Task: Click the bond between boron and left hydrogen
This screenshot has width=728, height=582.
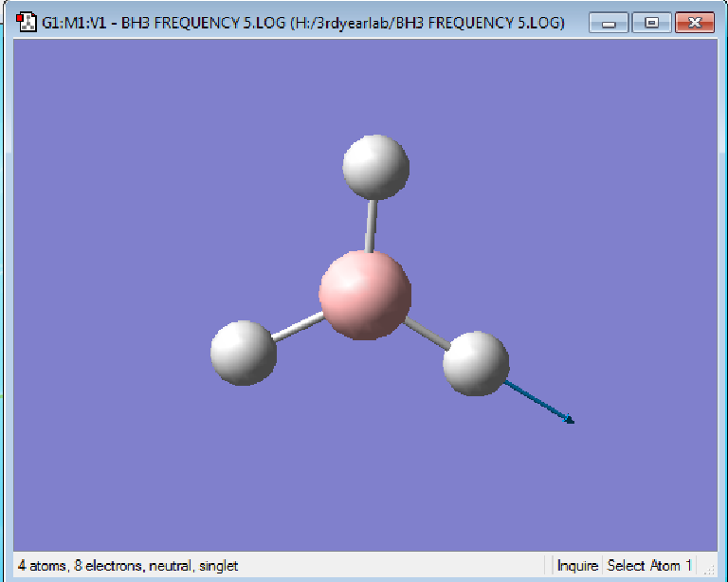Action: [x=298, y=327]
